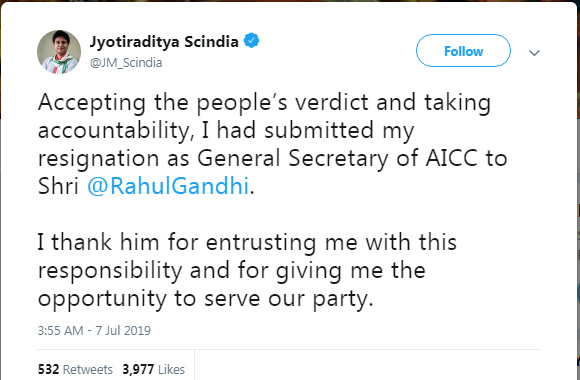
Task: Click the tweet line mentioning General Secretary of AICC
Action: (272, 159)
